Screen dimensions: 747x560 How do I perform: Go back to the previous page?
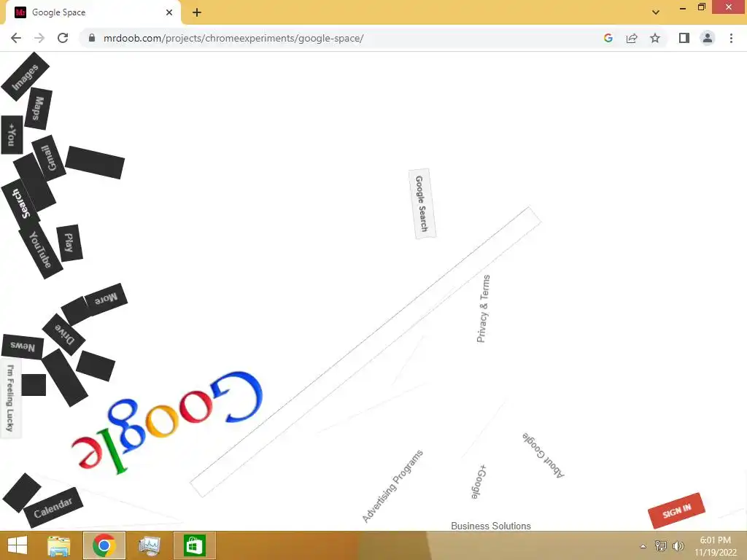16,38
